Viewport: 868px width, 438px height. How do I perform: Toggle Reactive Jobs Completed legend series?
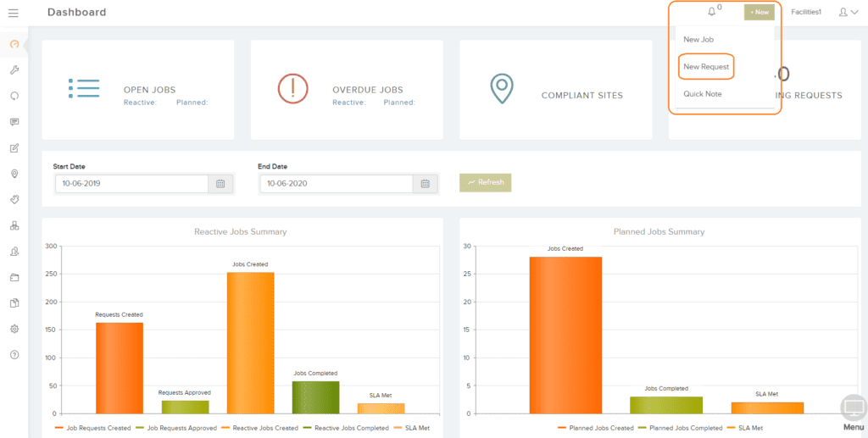[x=346, y=428]
